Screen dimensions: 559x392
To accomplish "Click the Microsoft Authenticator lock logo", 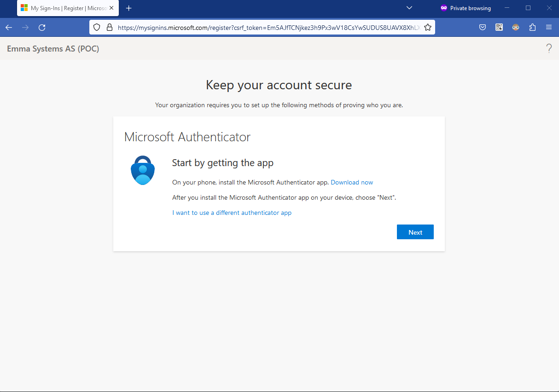I will click(143, 170).
